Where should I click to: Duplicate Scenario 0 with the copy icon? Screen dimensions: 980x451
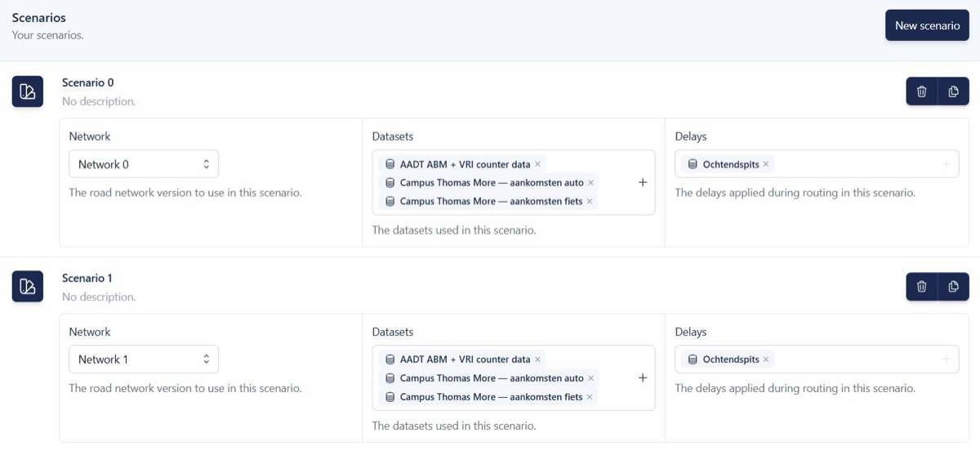(x=953, y=92)
